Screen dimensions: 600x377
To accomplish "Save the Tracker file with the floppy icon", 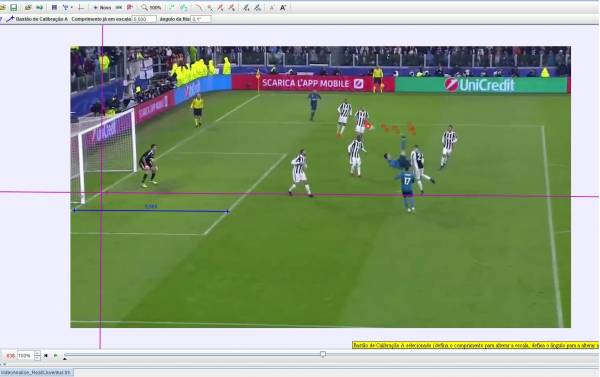I will tap(13, 7).
